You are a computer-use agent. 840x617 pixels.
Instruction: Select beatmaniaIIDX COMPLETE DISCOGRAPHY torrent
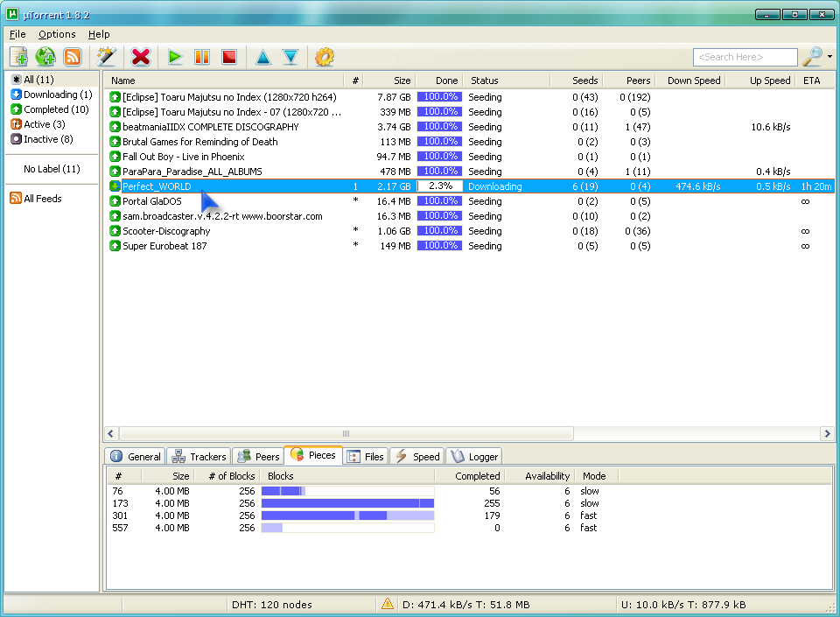[x=469, y=127]
